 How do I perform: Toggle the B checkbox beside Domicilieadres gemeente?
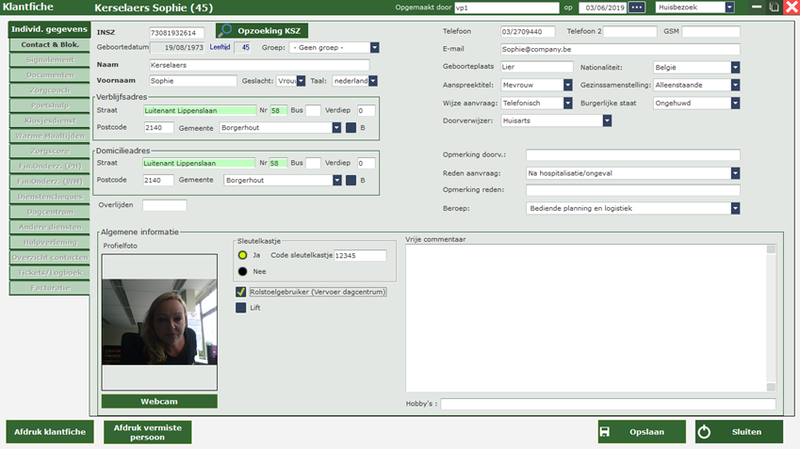click(x=350, y=180)
